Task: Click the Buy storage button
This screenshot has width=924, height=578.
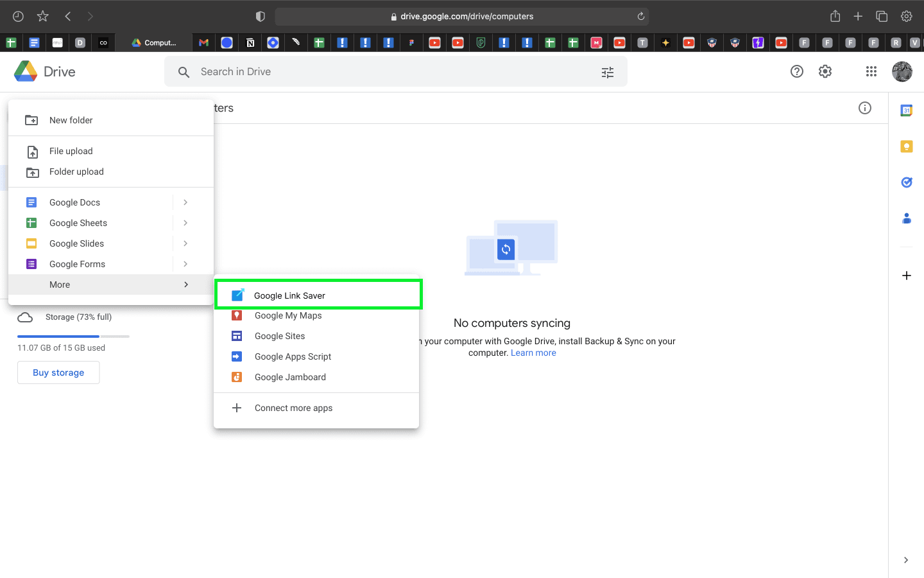Action: tap(58, 372)
